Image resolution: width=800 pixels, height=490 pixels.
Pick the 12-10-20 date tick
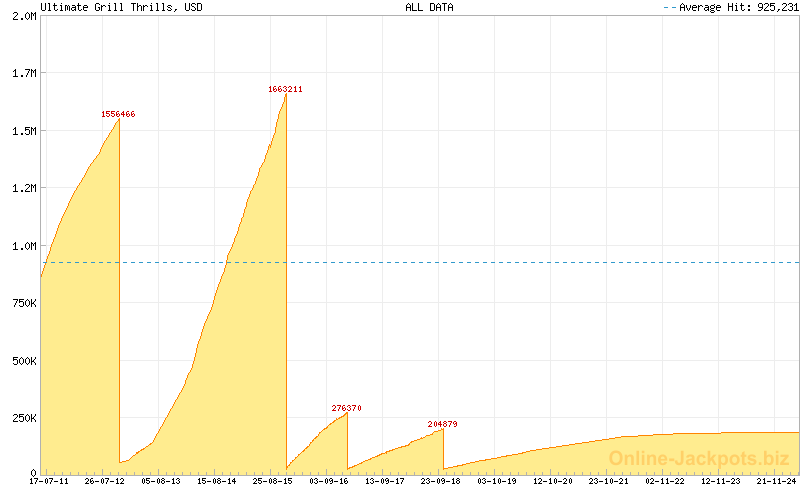552,481
